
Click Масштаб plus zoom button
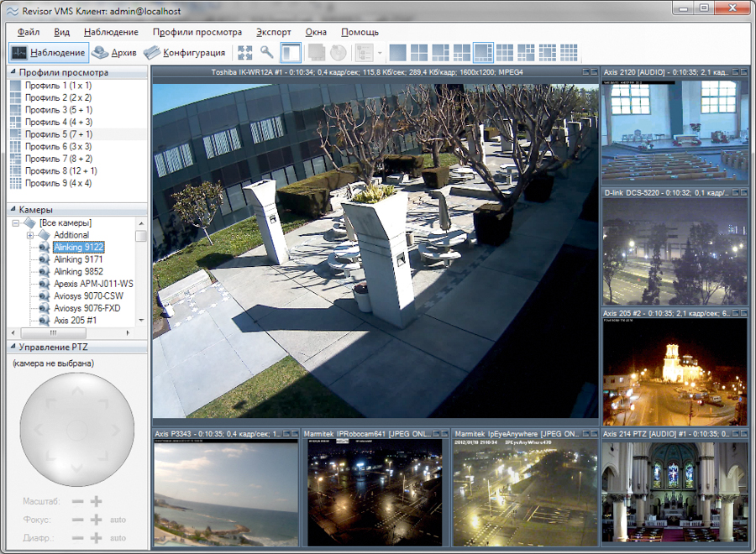tap(96, 501)
